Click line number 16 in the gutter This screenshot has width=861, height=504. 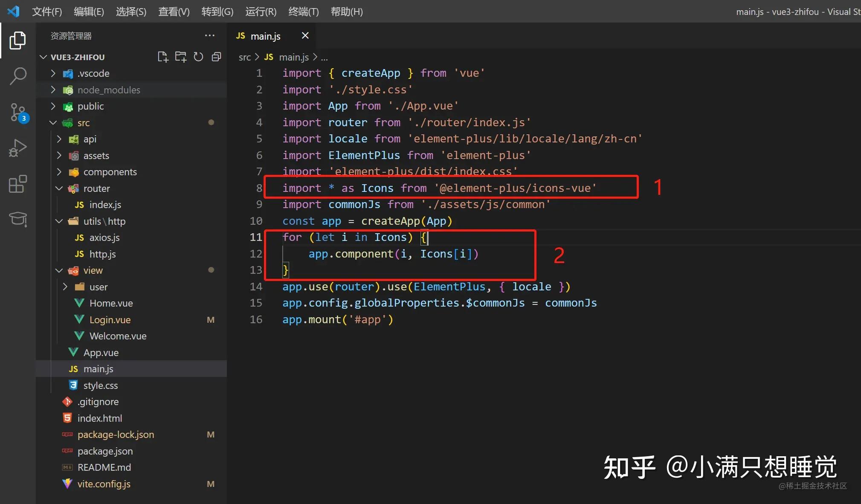point(256,319)
